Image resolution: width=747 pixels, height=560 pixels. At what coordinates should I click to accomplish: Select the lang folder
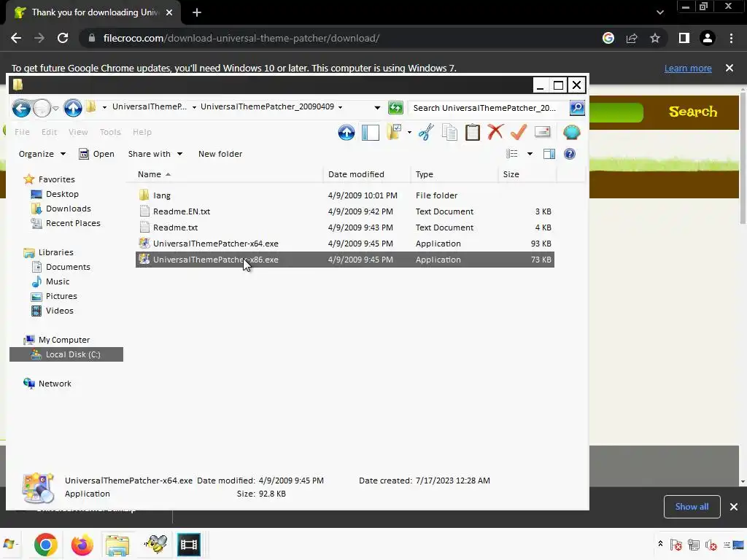345,195
